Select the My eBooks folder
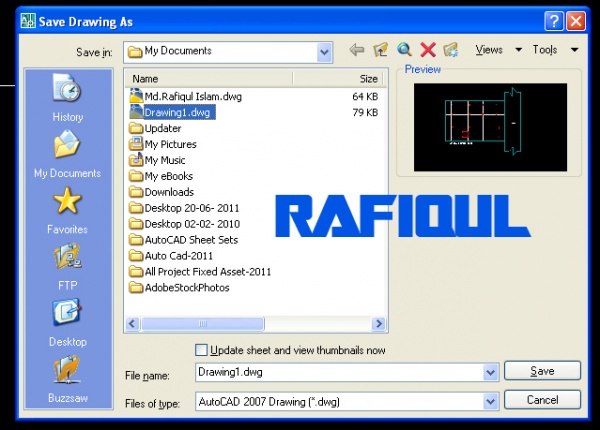The image size is (600, 430). [161, 176]
